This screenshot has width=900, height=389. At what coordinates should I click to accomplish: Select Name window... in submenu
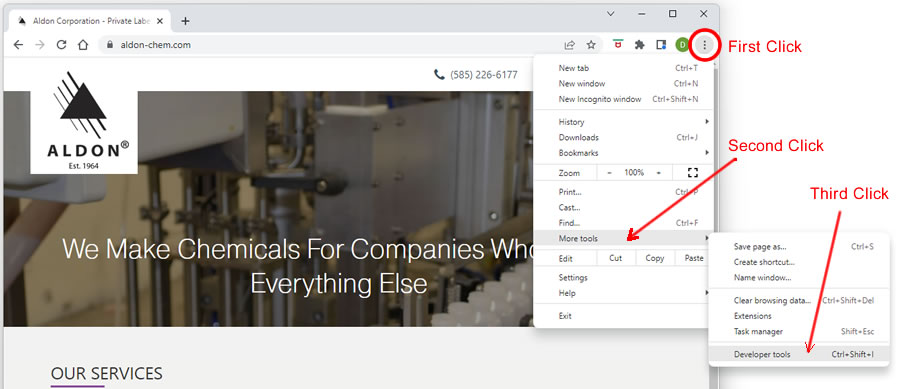pos(799,278)
